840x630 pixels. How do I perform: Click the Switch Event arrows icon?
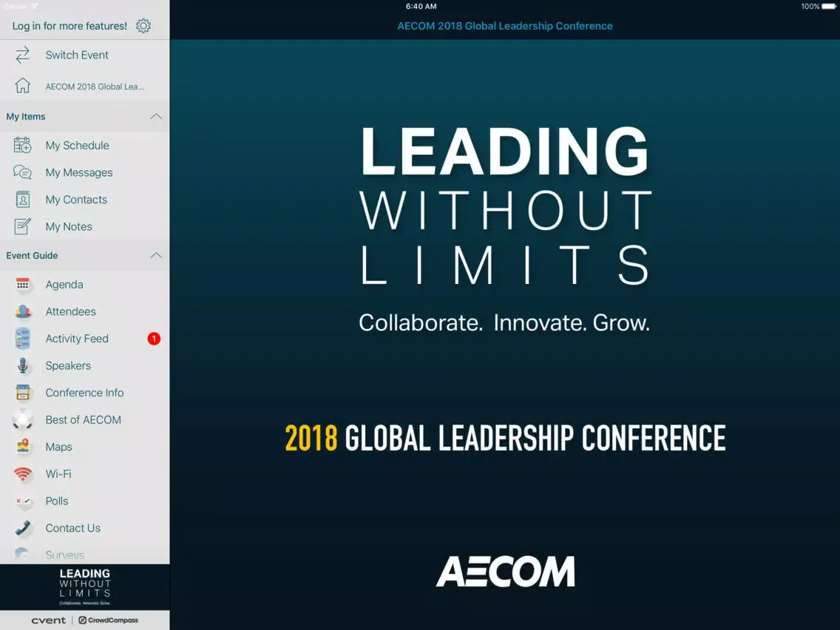[22, 55]
